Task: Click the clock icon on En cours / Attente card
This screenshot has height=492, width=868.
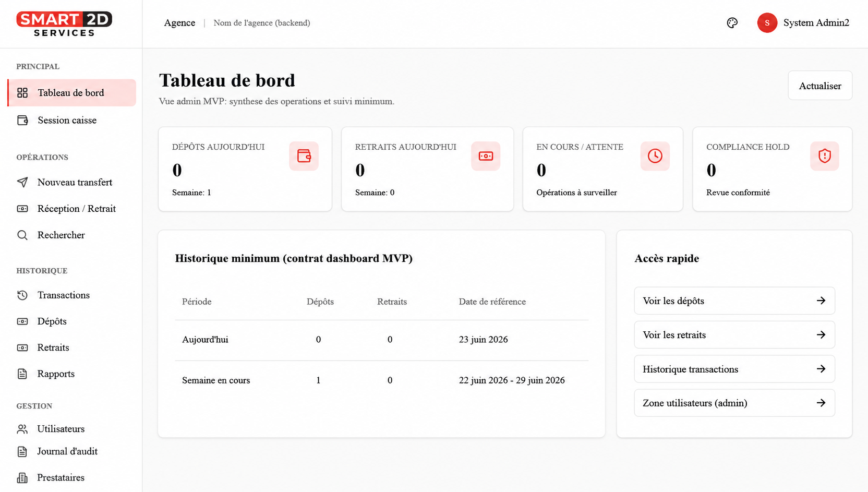Action: point(655,156)
